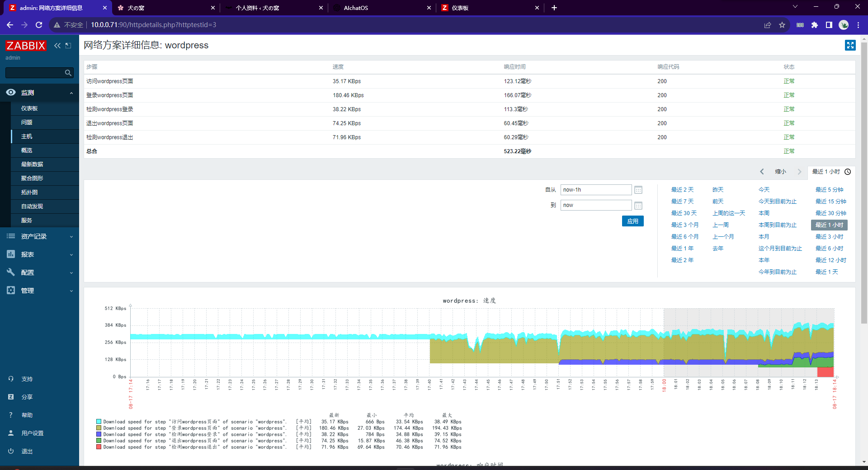Image resolution: width=868 pixels, height=470 pixels.
Task: Click cyan legend swatch for 访问wordpress页面
Action: (99, 422)
